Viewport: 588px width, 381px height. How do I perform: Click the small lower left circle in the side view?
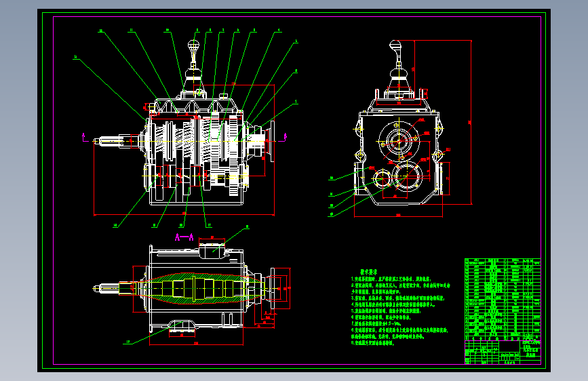coord(382,178)
